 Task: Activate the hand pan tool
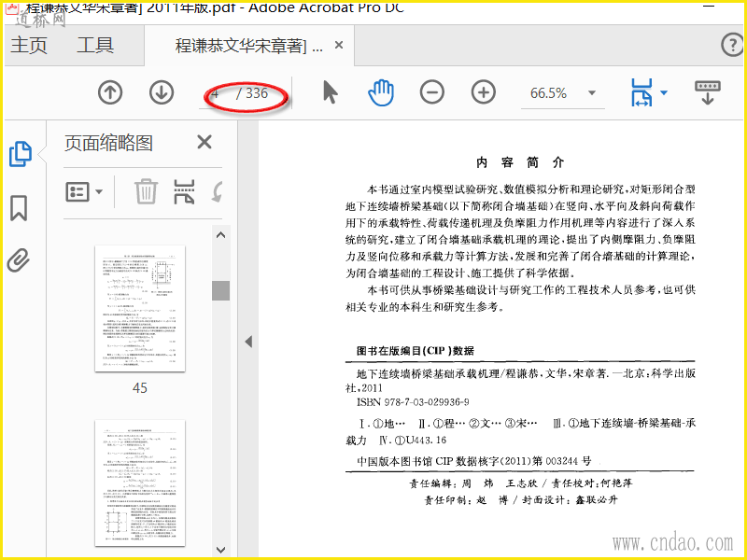[381, 92]
